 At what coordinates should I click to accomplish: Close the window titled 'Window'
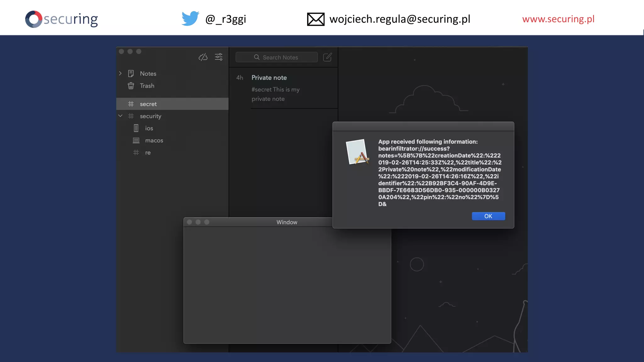(x=189, y=222)
